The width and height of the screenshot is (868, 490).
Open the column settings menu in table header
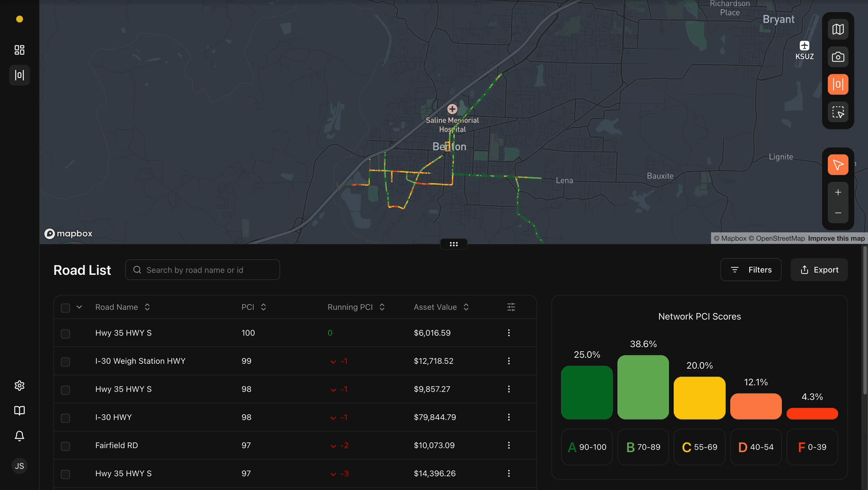[511, 307]
